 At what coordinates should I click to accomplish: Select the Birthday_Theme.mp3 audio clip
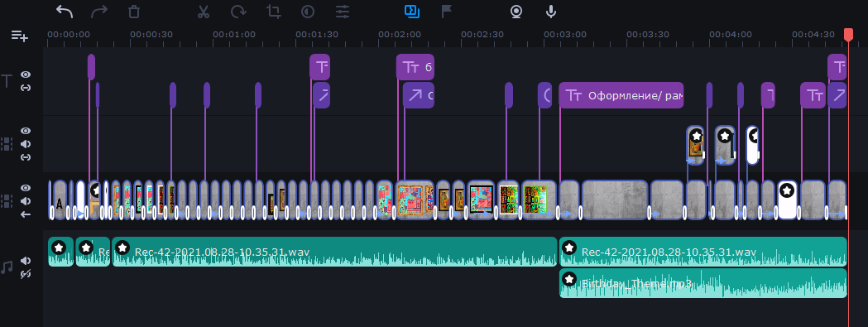coord(703,283)
